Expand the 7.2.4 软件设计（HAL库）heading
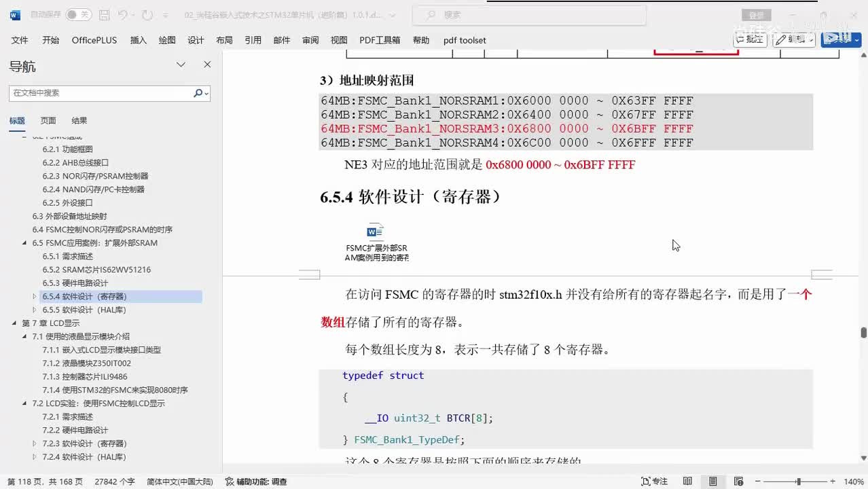Image resolution: width=868 pixels, height=489 pixels. 35,457
